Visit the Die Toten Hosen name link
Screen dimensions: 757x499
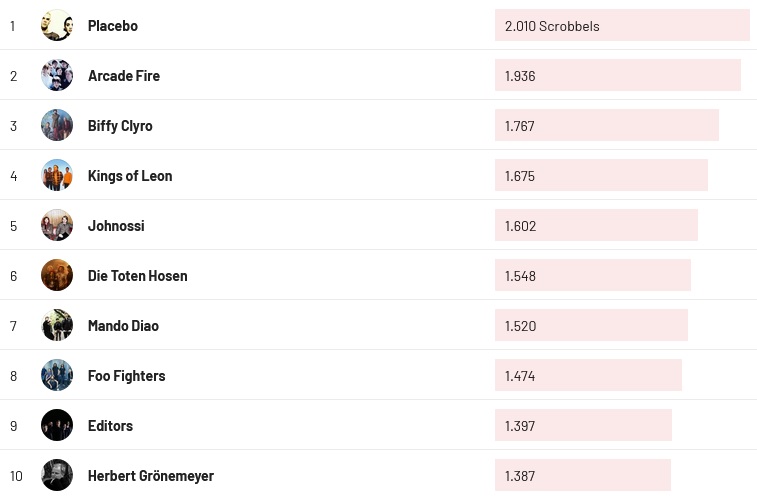pos(138,276)
